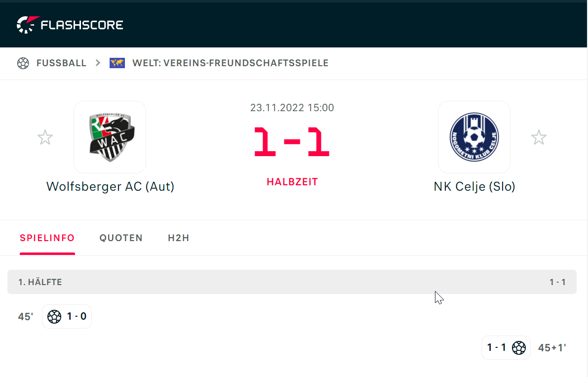The image size is (588, 377).
Task: Click the football icon beside Fussball
Action: (23, 63)
